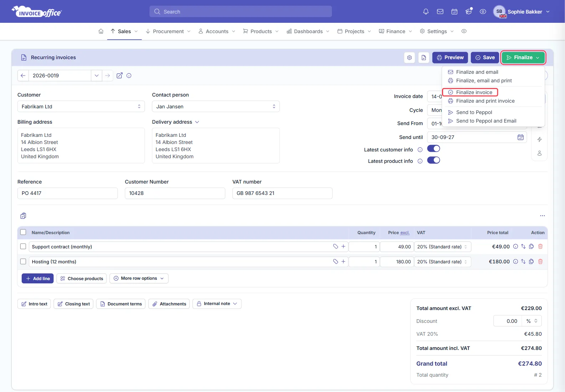This screenshot has width=565, height=392.
Task: Go to next invoice with right arrow
Action: point(107,76)
